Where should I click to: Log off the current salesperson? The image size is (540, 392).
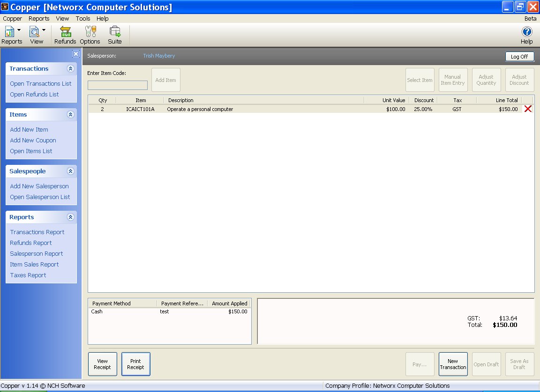pos(519,56)
